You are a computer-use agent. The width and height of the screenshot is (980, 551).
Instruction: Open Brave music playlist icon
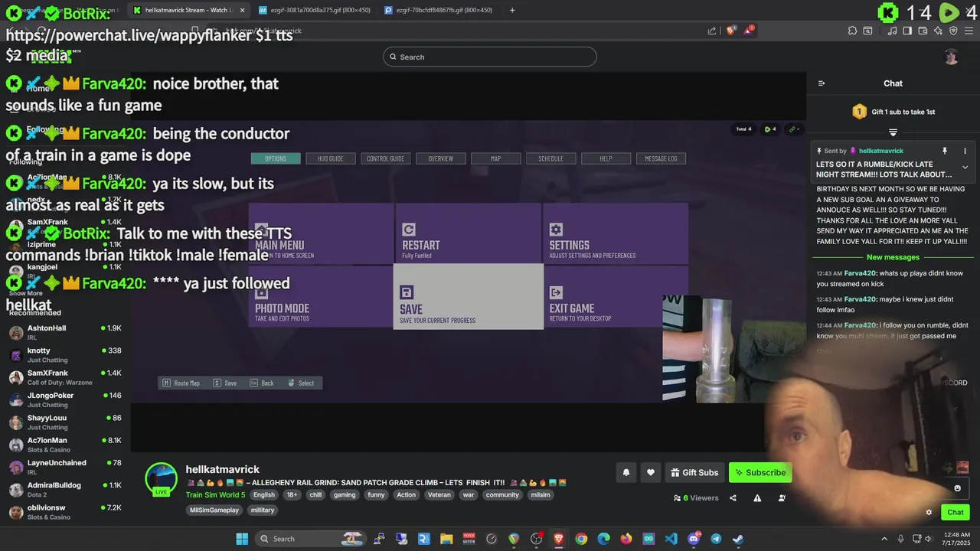[x=892, y=31]
